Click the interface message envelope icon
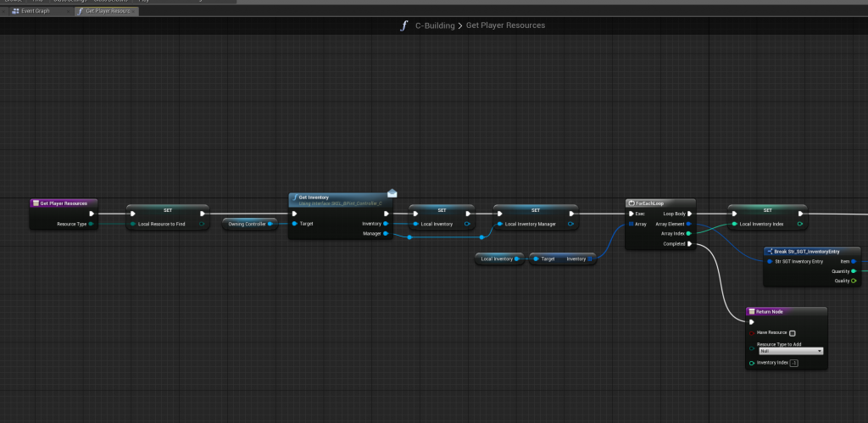This screenshot has height=423, width=868. click(x=392, y=193)
